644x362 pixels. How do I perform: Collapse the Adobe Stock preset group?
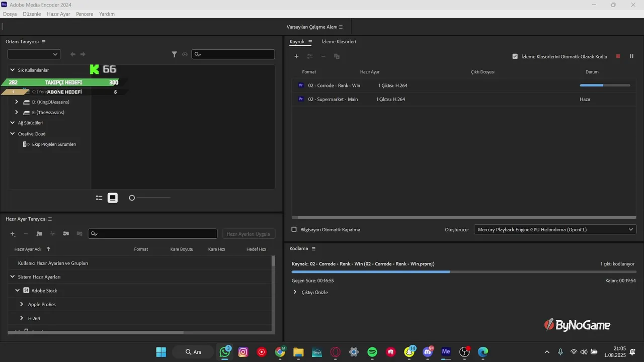pyautogui.click(x=18, y=291)
